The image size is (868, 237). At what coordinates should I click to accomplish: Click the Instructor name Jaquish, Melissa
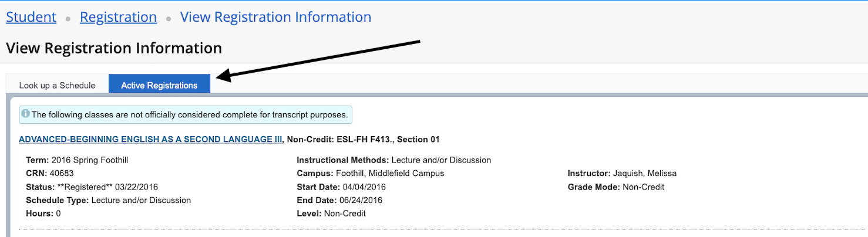pos(644,174)
